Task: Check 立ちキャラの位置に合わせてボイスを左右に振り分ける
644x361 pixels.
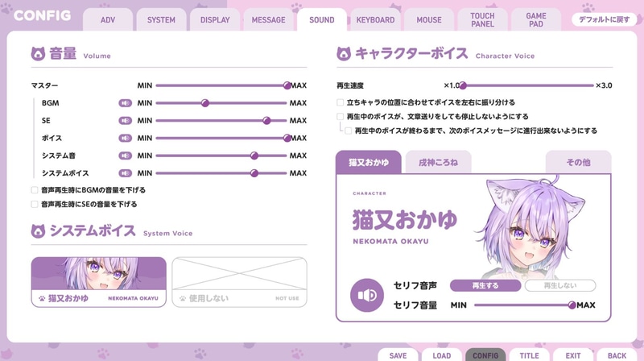Action: click(x=340, y=102)
